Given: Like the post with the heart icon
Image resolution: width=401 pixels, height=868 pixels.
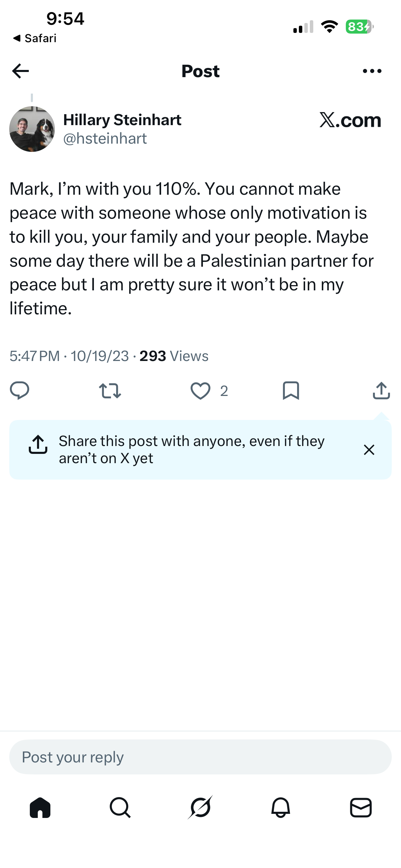Looking at the screenshot, I should [200, 391].
